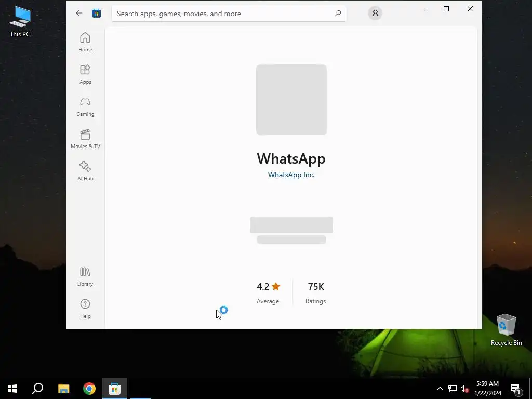
Task: Open the network status tray icon
Action: click(x=453, y=389)
